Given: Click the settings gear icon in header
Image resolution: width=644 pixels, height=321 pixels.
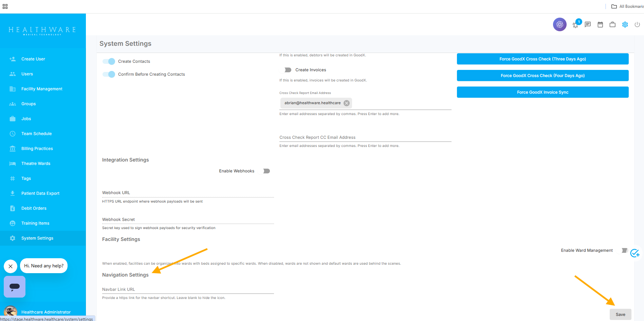Looking at the screenshot, I should (625, 24).
